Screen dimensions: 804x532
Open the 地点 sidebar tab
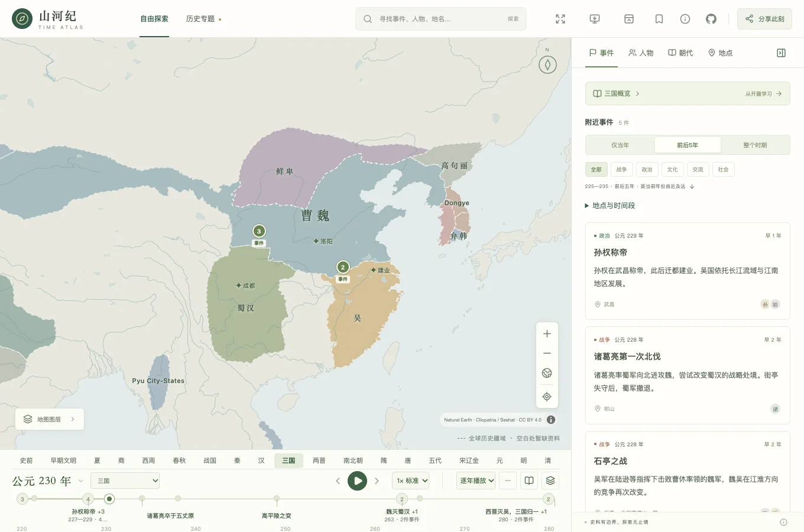720,53
